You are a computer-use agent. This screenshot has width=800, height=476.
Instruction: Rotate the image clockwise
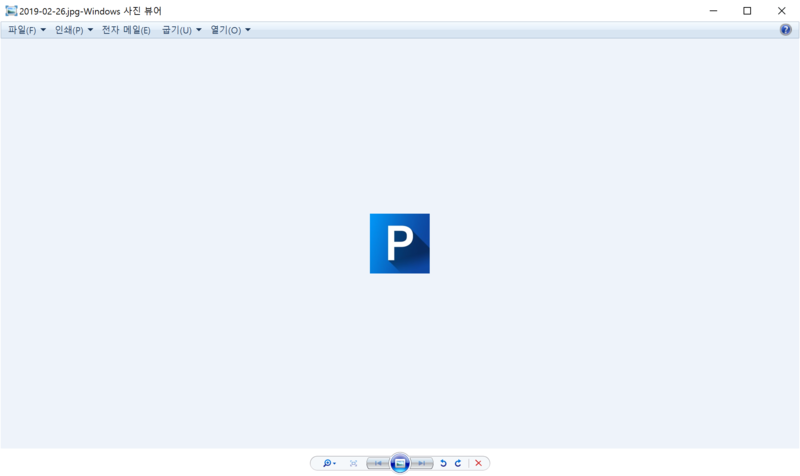[458, 463]
